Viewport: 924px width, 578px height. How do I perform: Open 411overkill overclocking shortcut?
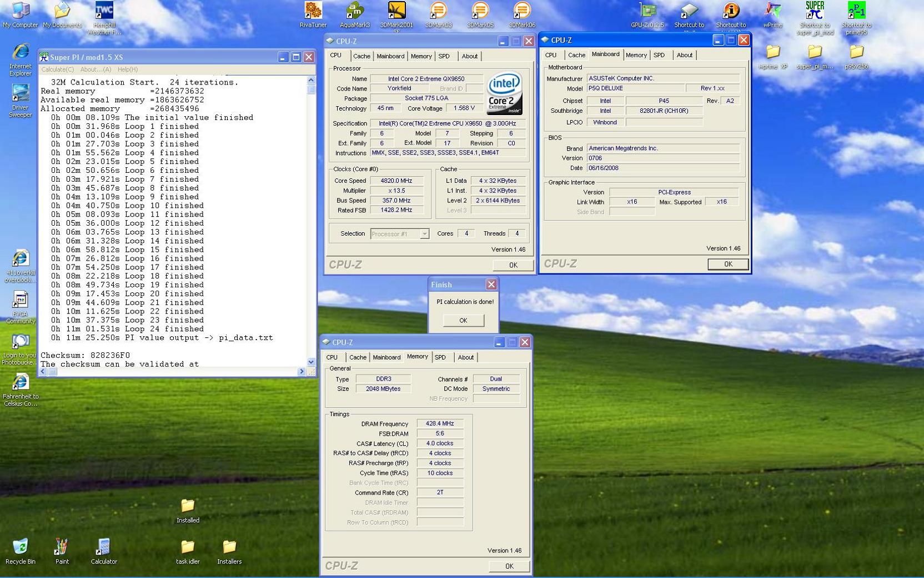pyautogui.click(x=21, y=266)
